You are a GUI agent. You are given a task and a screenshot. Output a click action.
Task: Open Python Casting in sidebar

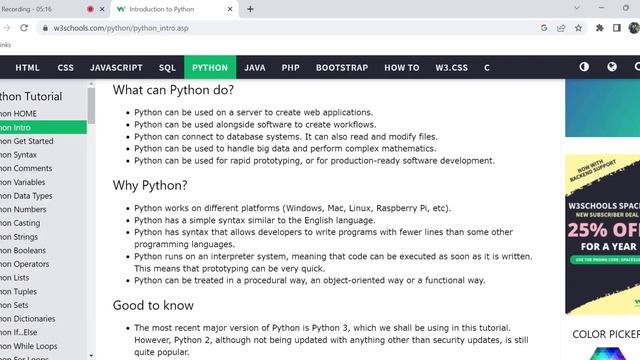click(x=43, y=223)
